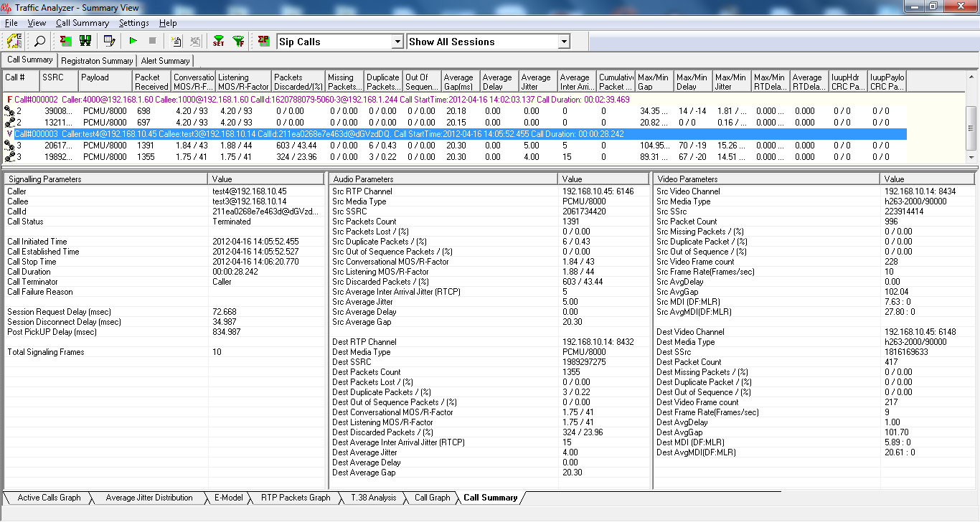Click the V marker of Call#000003
The width and height of the screenshot is (980, 522).
coord(9,134)
